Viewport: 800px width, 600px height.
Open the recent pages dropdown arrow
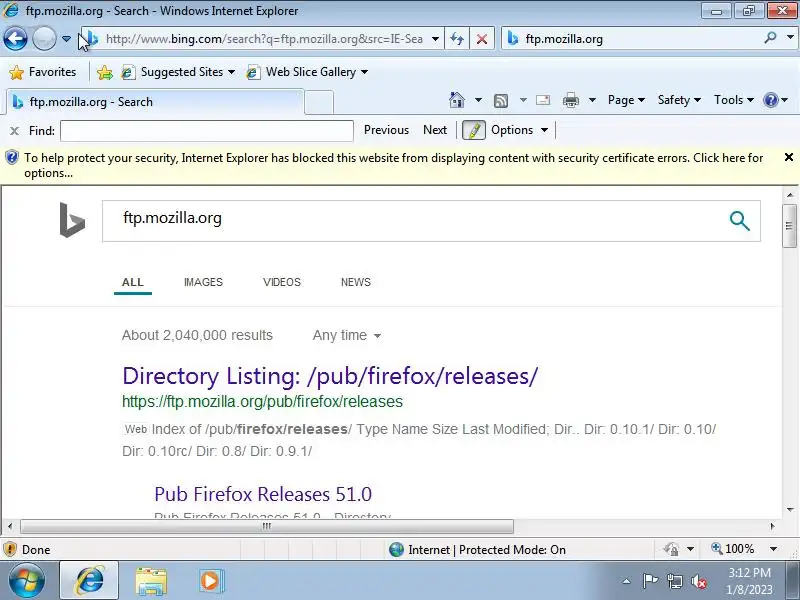66,39
